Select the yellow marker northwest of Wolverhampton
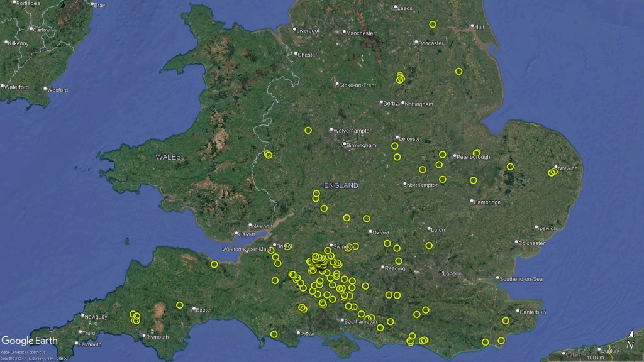Screen dimensions: 644x362 [308, 130]
